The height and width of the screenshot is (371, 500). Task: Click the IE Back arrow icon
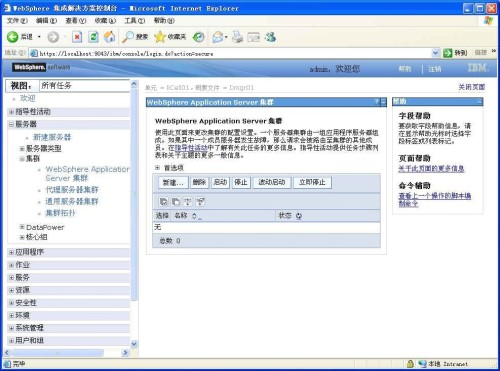[13, 37]
